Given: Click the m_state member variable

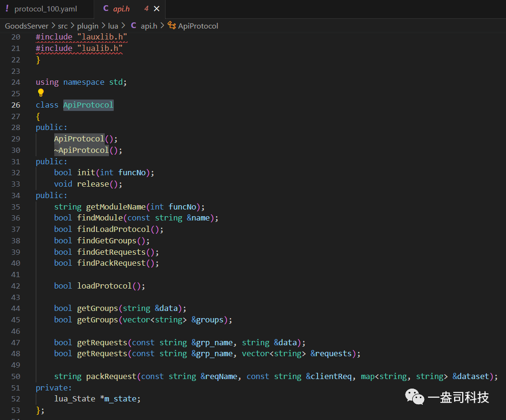Looking at the screenshot, I should click(x=120, y=399).
